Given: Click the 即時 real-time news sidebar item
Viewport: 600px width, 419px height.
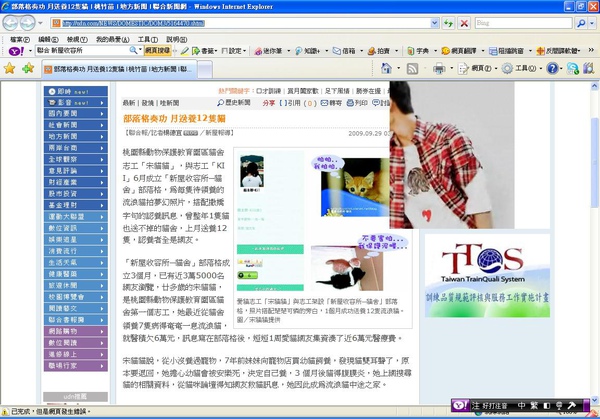Looking at the screenshot, I should click(x=75, y=91).
